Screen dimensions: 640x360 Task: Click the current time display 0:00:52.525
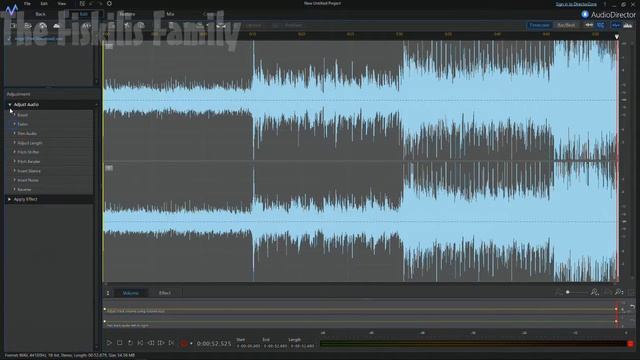(214, 344)
